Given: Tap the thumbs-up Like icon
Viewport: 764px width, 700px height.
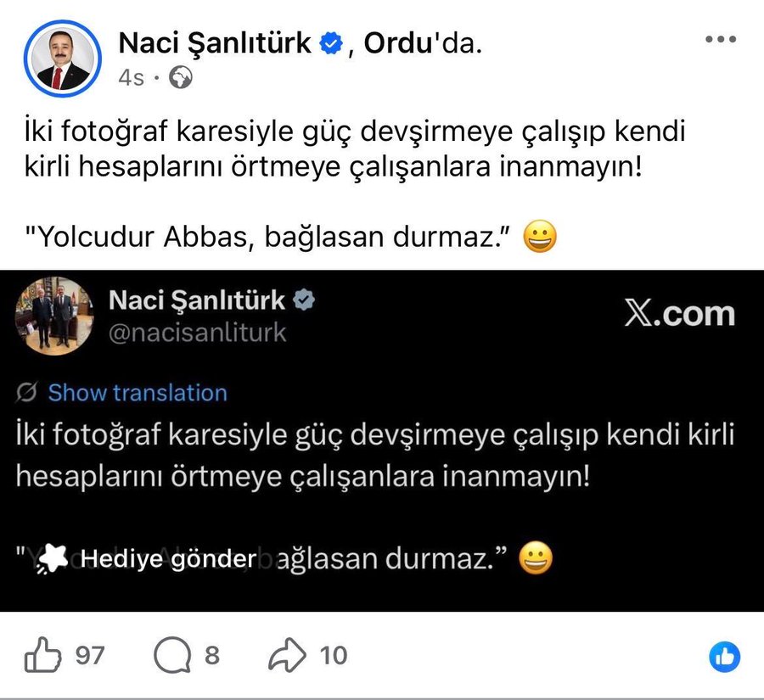Looking at the screenshot, I should (43, 655).
